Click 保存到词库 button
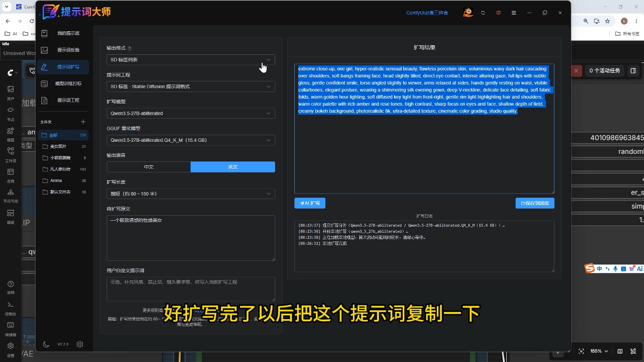The width and height of the screenshot is (644, 362). (535, 203)
